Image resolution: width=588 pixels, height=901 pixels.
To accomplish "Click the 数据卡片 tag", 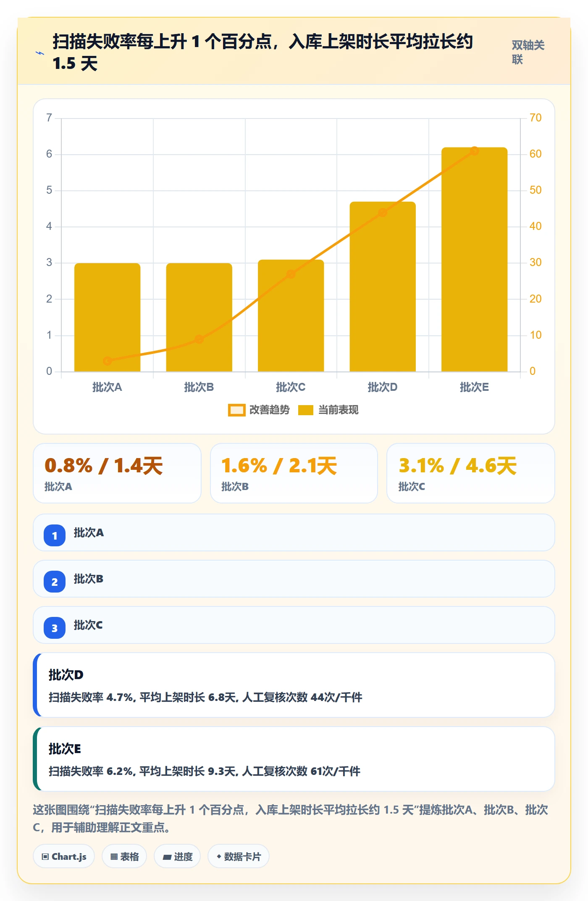I will click(x=239, y=856).
